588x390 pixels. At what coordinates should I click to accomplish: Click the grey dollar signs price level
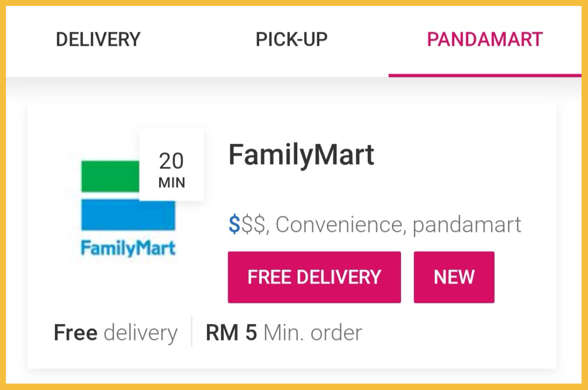(254, 225)
